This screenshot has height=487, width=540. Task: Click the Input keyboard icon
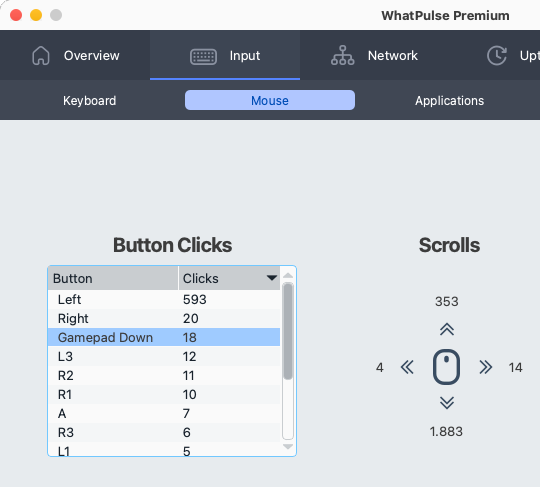point(203,56)
